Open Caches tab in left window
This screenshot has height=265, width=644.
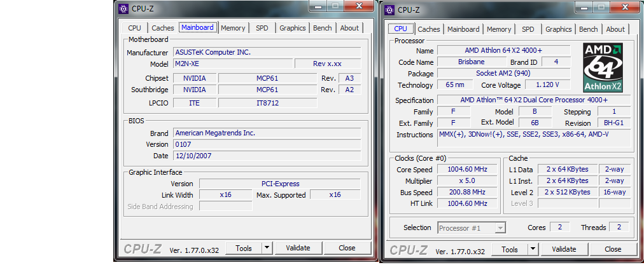pyautogui.click(x=163, y=28)
